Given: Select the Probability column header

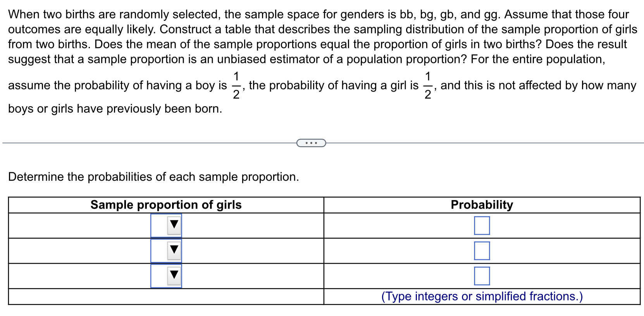Looking at the screenshot, I should [x=482, y=205].
